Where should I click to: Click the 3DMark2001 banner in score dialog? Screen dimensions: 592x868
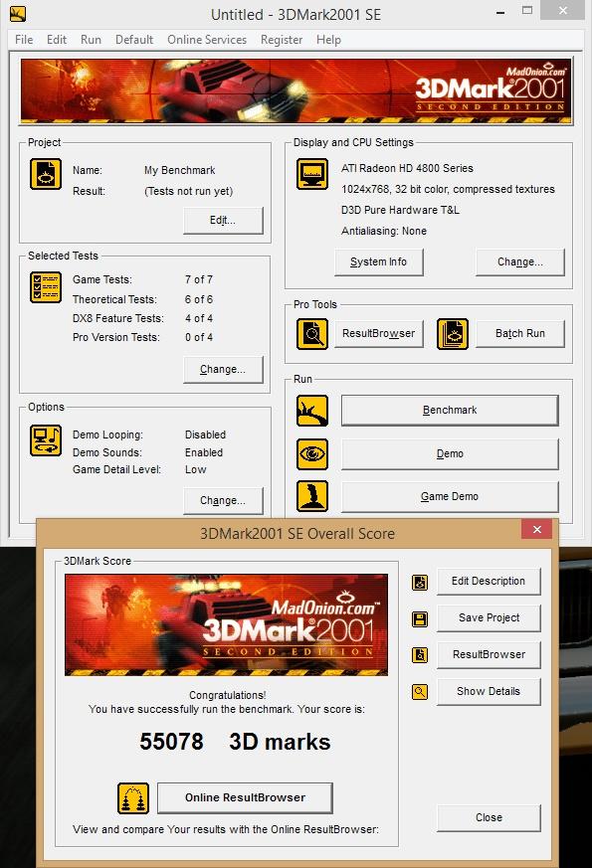pyautogui.click(x=226, y=625)
